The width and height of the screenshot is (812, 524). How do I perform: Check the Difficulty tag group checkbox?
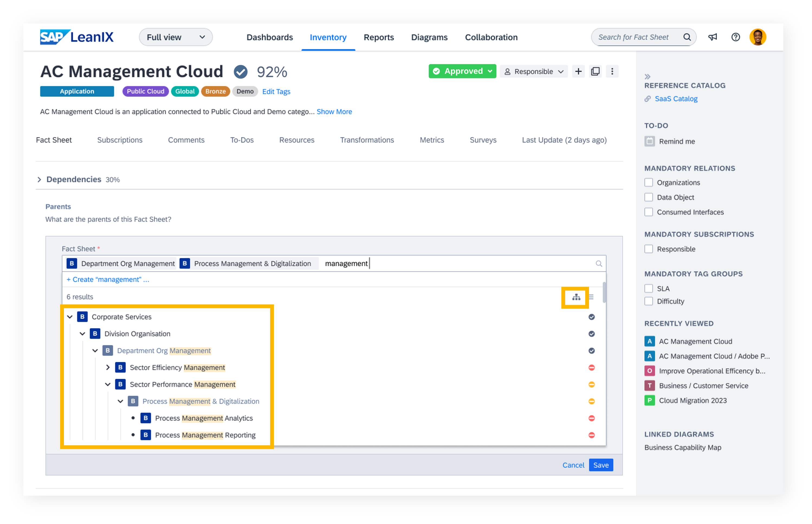pyautogui.click(x=649, y=301)
